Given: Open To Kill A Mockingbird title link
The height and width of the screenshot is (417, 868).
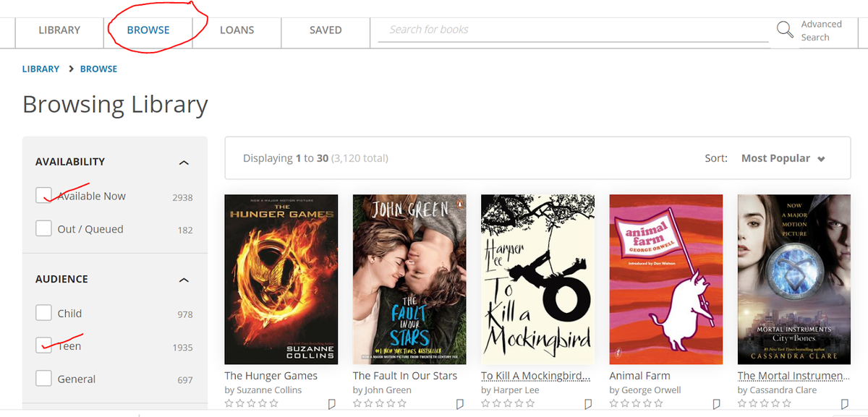Looking at the screenshot, I should 536,376.
